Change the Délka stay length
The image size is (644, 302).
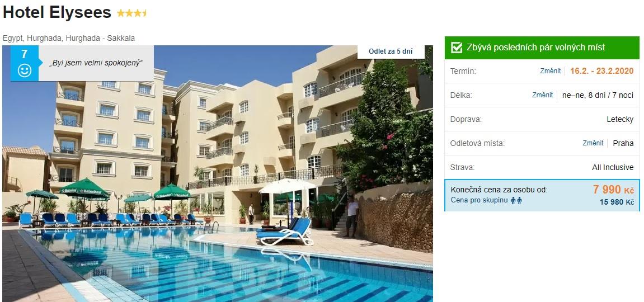543,95
